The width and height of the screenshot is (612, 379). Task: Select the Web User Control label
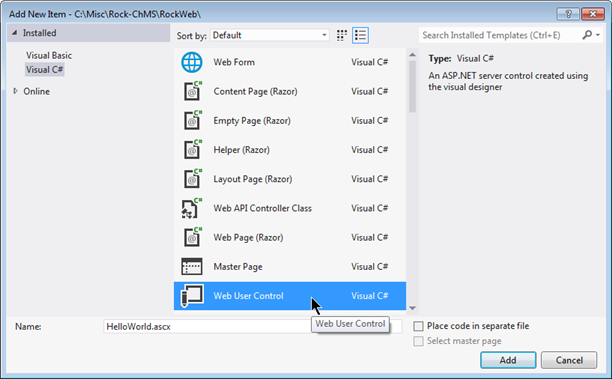[248, 296]
